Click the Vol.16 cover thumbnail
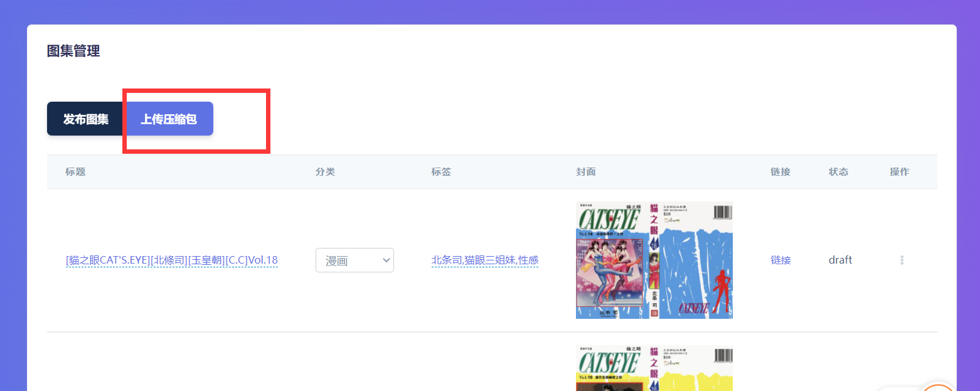980x391 pixels. pos(654,368)
